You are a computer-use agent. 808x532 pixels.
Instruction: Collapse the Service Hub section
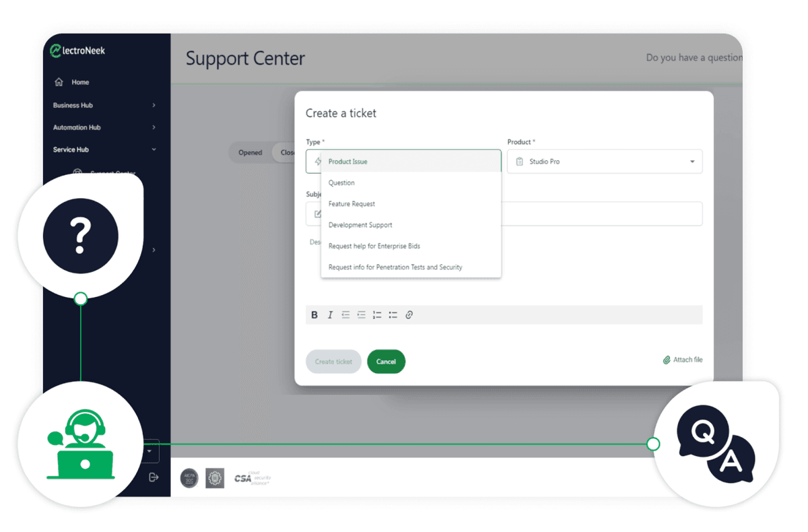(104, 149)
